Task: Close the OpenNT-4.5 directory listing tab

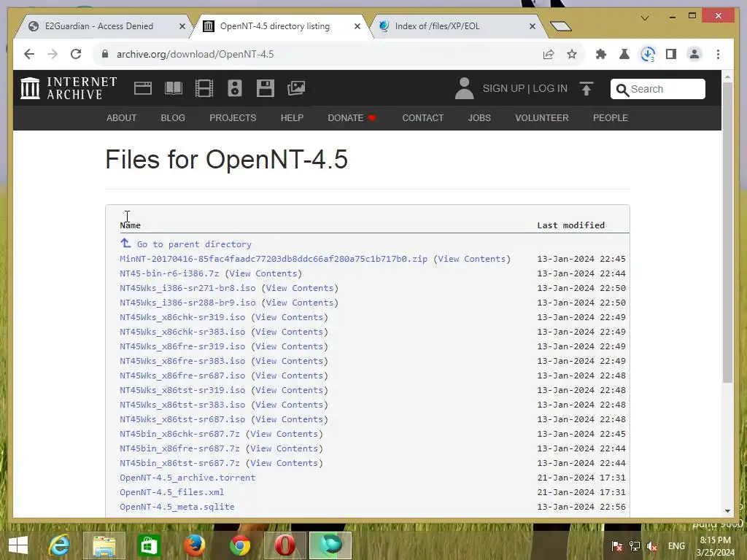Action: [357, 26]
